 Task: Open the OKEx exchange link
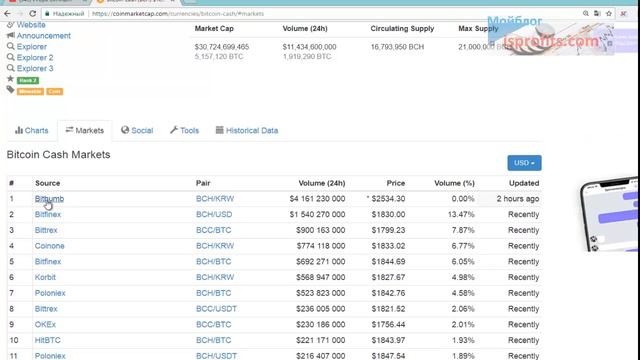[45, 324]
